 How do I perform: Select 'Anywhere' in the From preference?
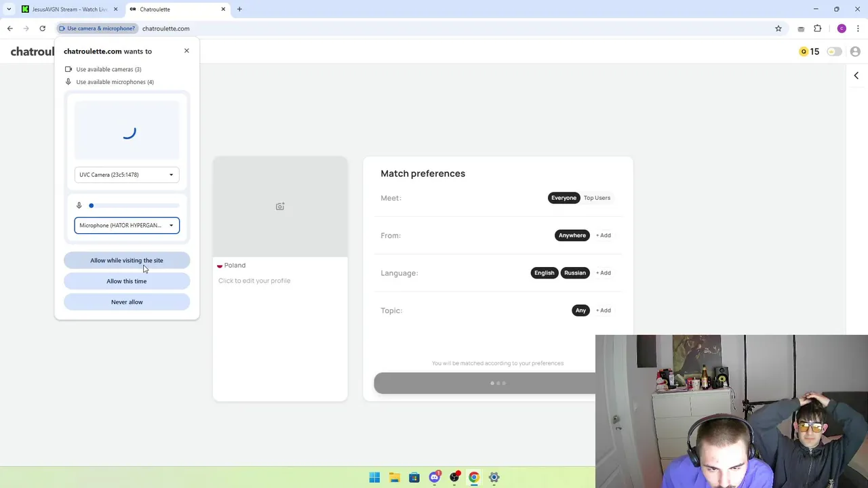tap(572, 235)
